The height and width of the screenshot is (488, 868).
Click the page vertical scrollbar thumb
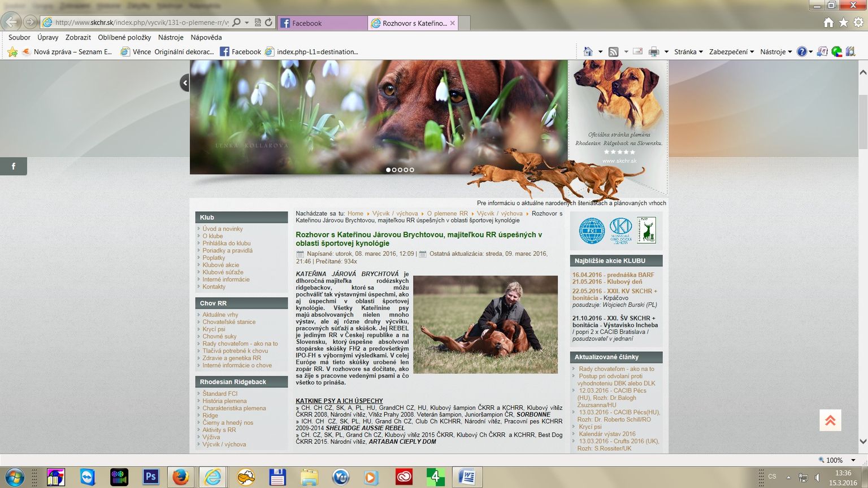(x=862, y=121)
